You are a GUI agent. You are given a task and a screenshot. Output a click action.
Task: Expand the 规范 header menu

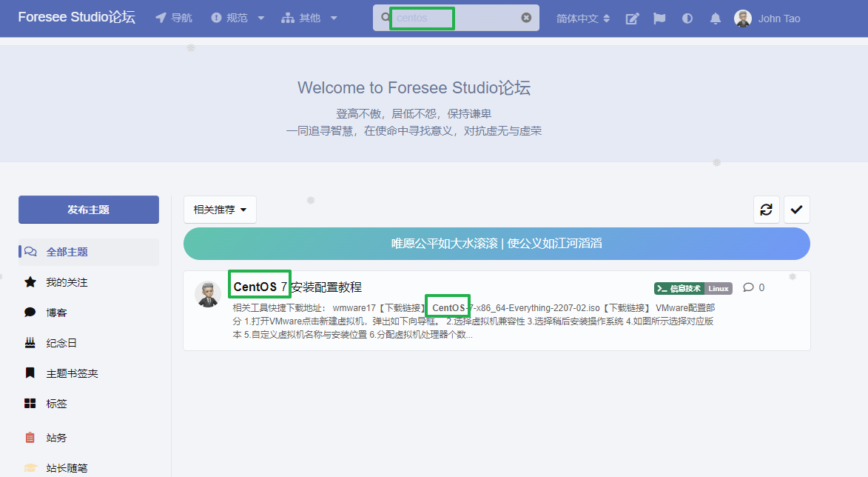point(238,19)
